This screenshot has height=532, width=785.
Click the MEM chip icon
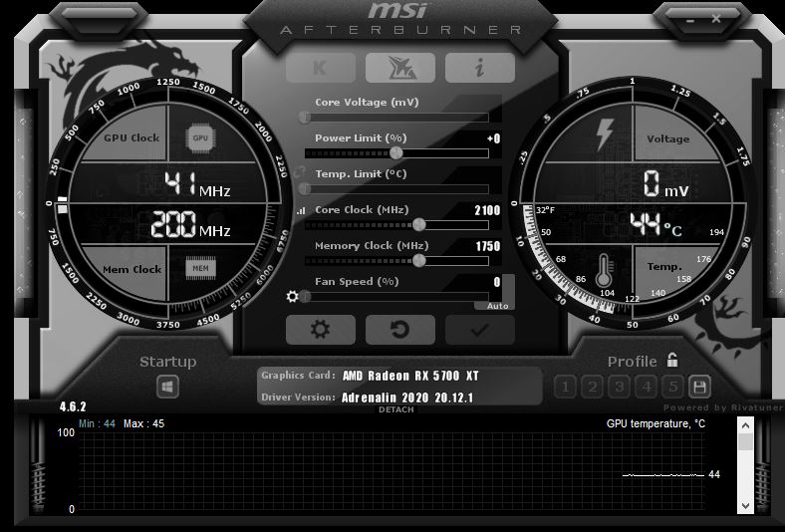[x=200, y=268]
